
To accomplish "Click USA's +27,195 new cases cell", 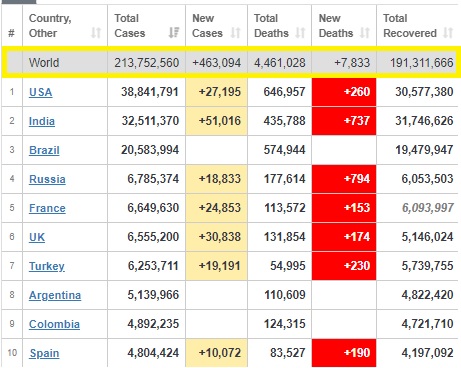I will 216,92.
